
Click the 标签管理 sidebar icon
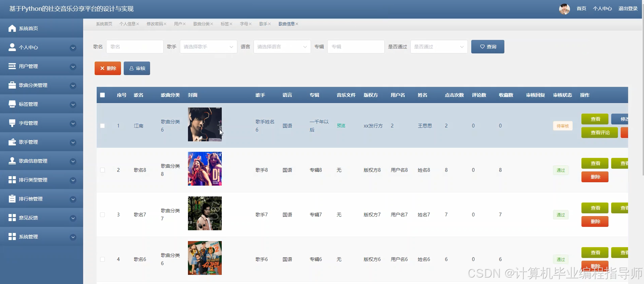point(12,104)
